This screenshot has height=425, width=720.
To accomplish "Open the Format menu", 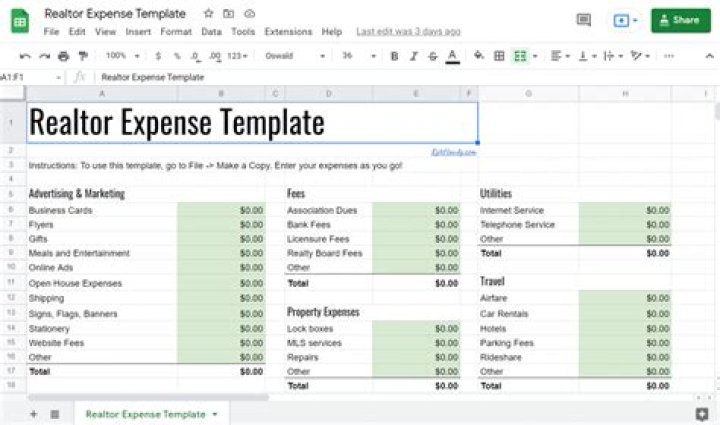I will coord(176,32).
